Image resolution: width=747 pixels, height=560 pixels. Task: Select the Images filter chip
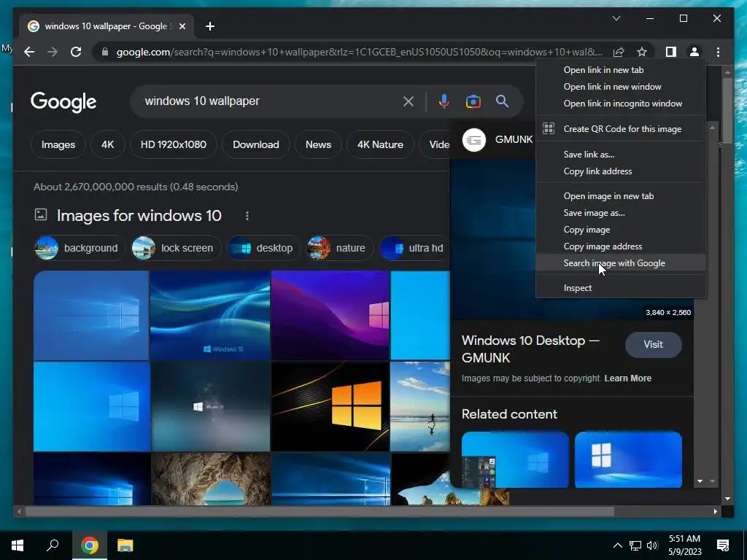(58, 144)
